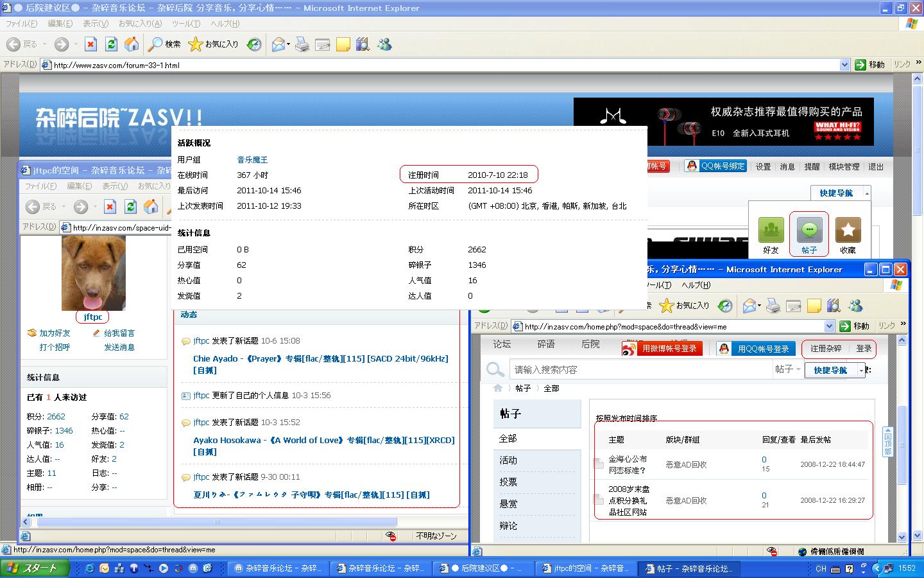This screenshot has width=924, height=578.
Task: Click the Print icon in the topmost browser toolbar
Action: click(x=302, y=44)
